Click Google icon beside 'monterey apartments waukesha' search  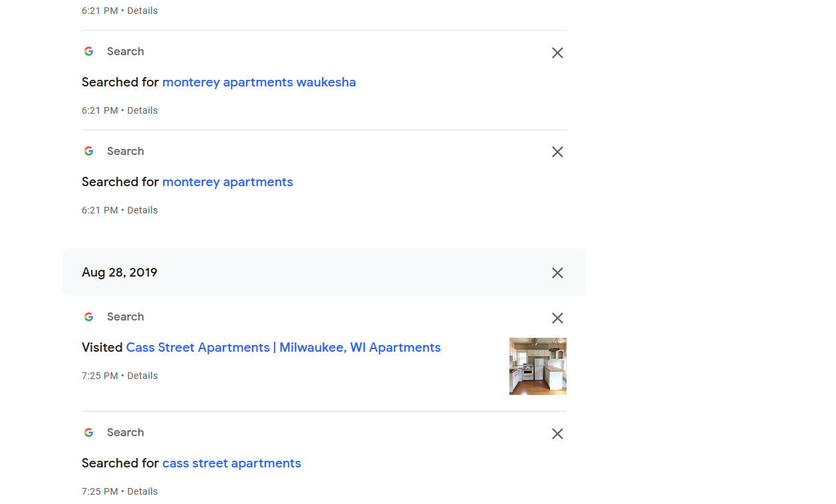click(88, 52)
